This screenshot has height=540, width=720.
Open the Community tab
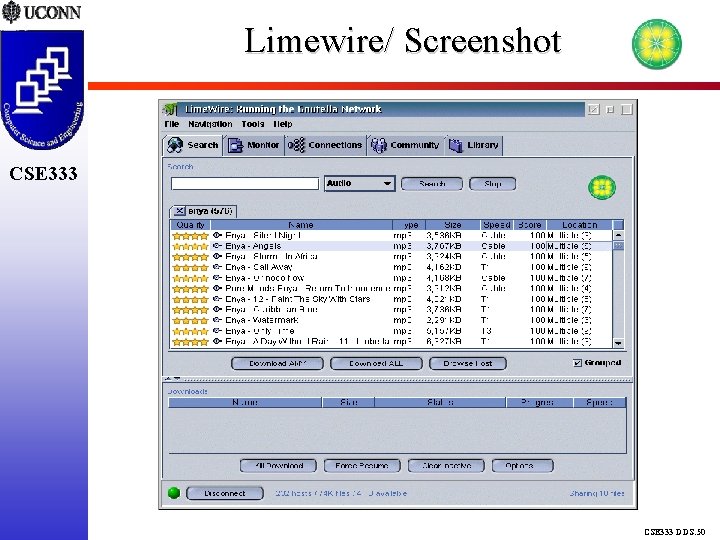pyautogui.click(x=405, y=145)
